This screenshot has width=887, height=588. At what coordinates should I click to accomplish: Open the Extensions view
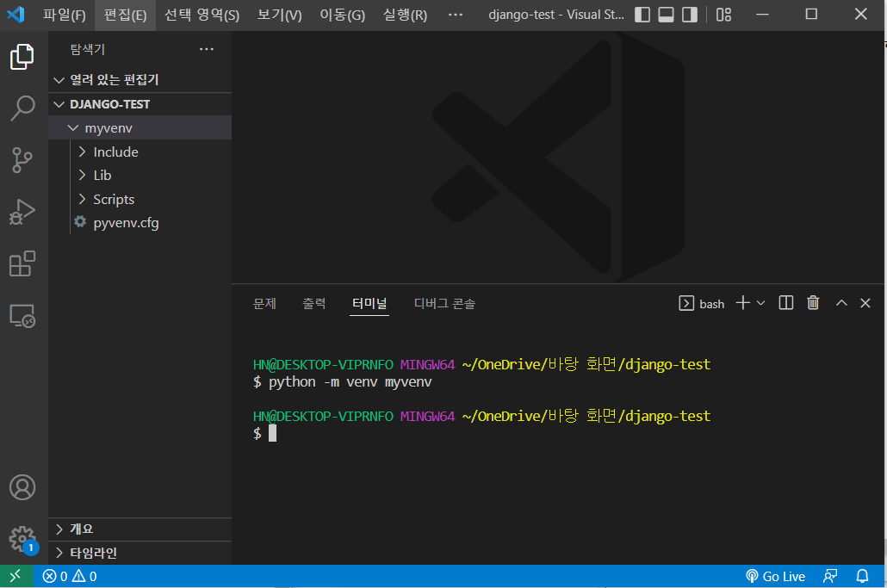click(22, 263)
